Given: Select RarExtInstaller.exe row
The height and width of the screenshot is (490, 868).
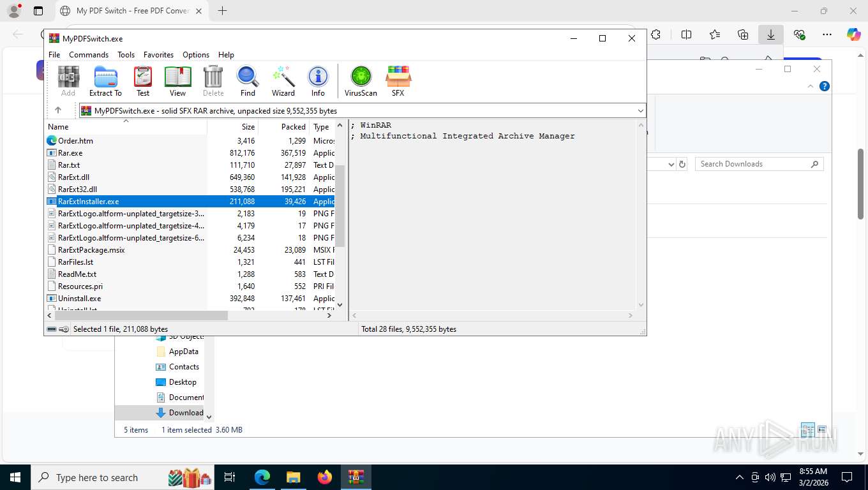Looking at the screenshot, I should click(190, 201).
